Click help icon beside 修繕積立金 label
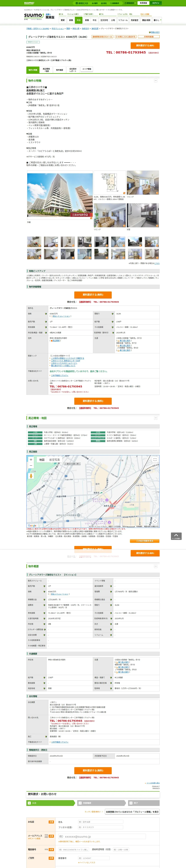This screenshot has width=186, height=868. coord(44,600)
